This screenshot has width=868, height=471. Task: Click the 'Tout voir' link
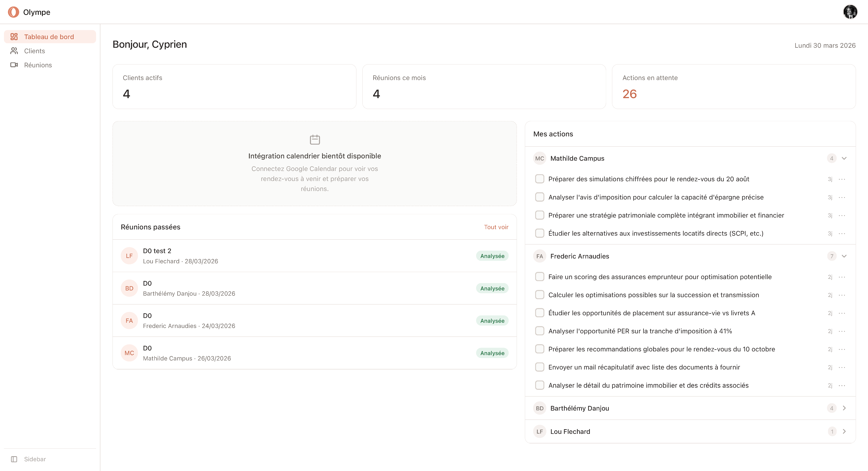click(496, 227)
